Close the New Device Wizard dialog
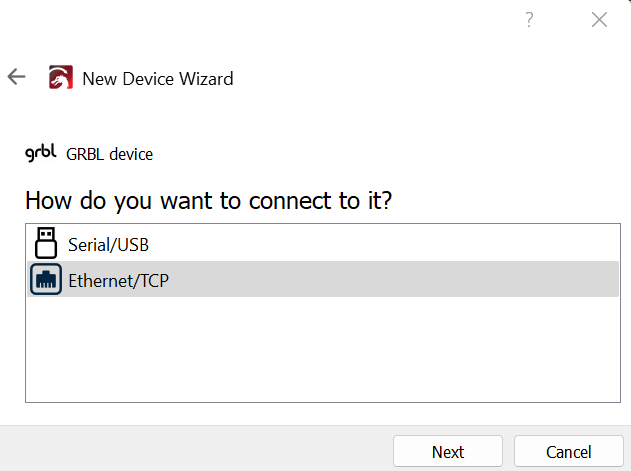The width and height of the screenshot is (631, 471). pos(599,20)
